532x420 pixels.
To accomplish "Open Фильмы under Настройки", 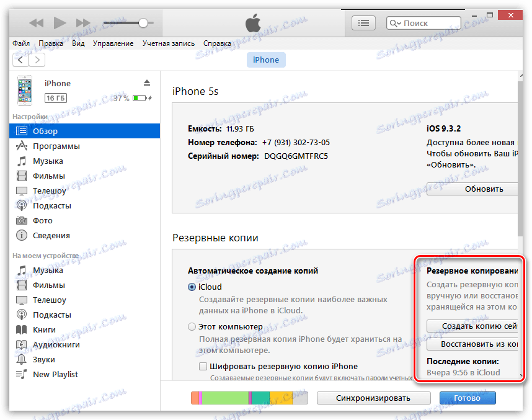I will [x=84, y=176].
